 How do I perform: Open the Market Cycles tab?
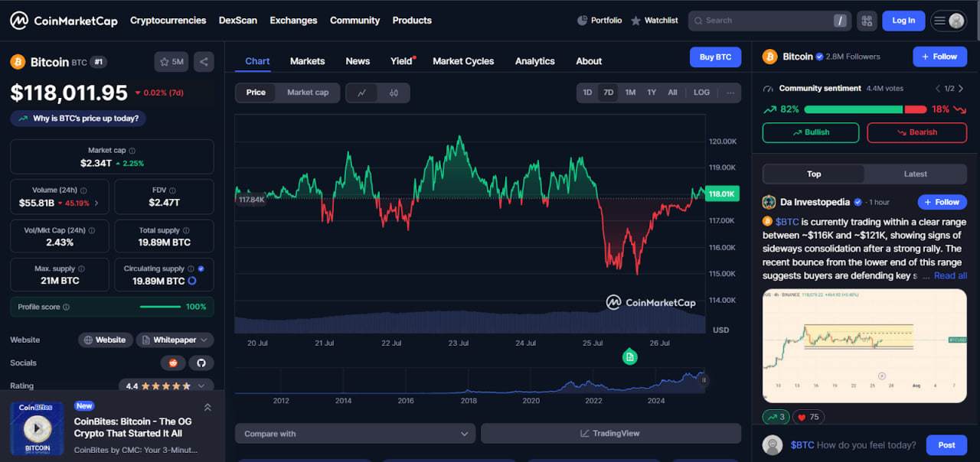click(x=463, y=61)
